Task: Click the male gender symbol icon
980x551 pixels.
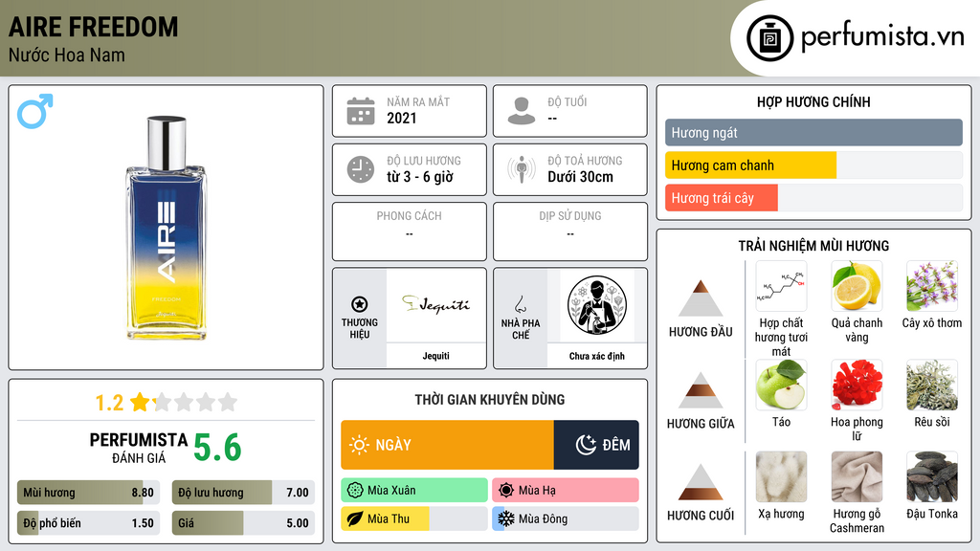Action: (35, 111)
